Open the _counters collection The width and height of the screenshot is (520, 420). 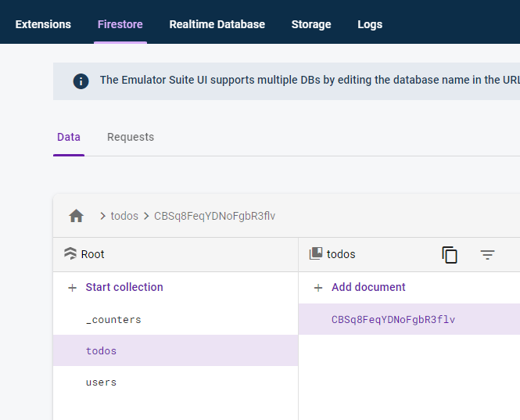(175, 319)
